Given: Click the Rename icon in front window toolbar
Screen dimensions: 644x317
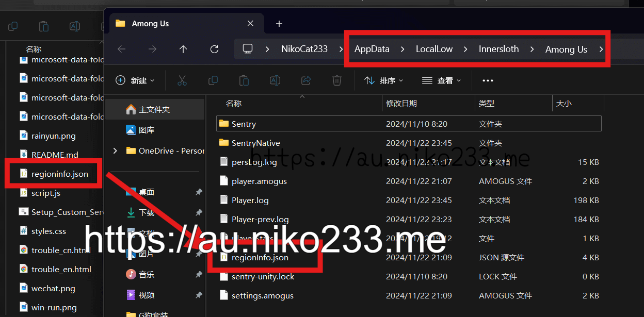Looking at the screenshot, I should coord(275,80).
